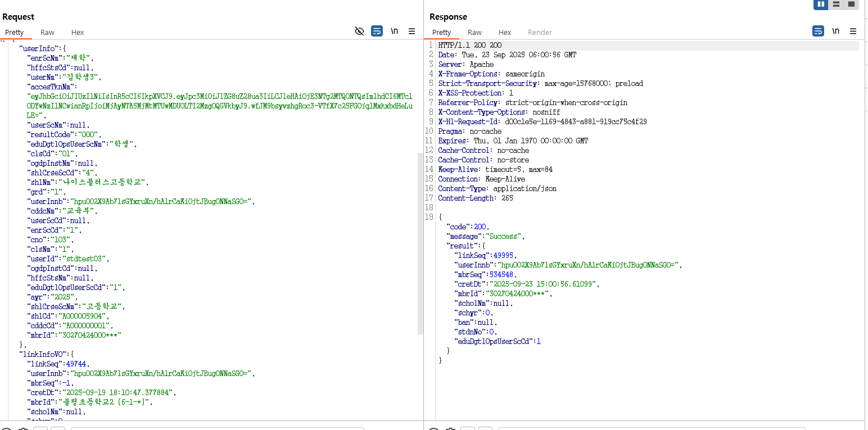Switch to Raw tab in Response panel
This screenshot has width=868, height=430.
point(474,33)
